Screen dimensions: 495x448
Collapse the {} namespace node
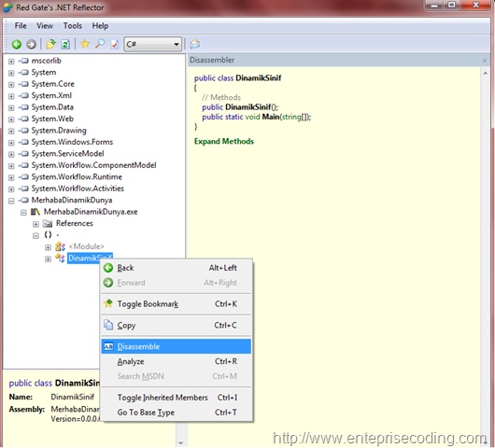[x=35, y=236]
